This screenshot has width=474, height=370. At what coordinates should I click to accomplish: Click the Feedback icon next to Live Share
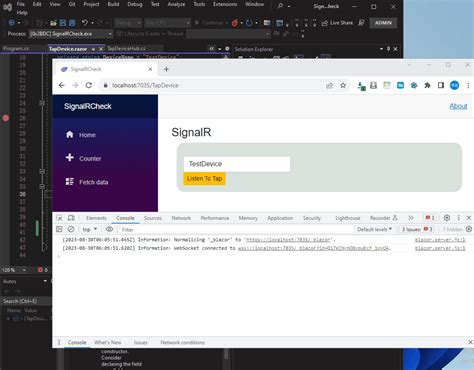click(x=361, y=23)
